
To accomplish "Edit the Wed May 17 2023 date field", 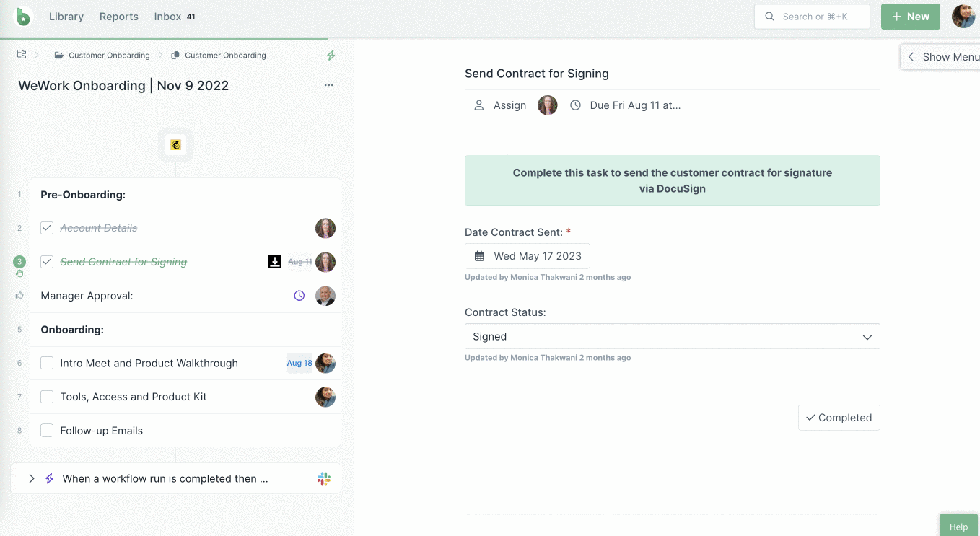I will [528, 256].
